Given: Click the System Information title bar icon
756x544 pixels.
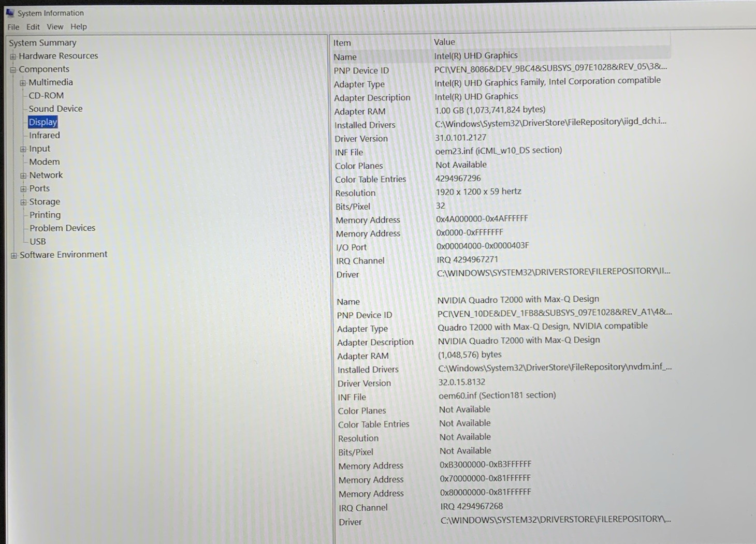Looking at the screenshot, I should pyautogui.click(x=10, y=12).
